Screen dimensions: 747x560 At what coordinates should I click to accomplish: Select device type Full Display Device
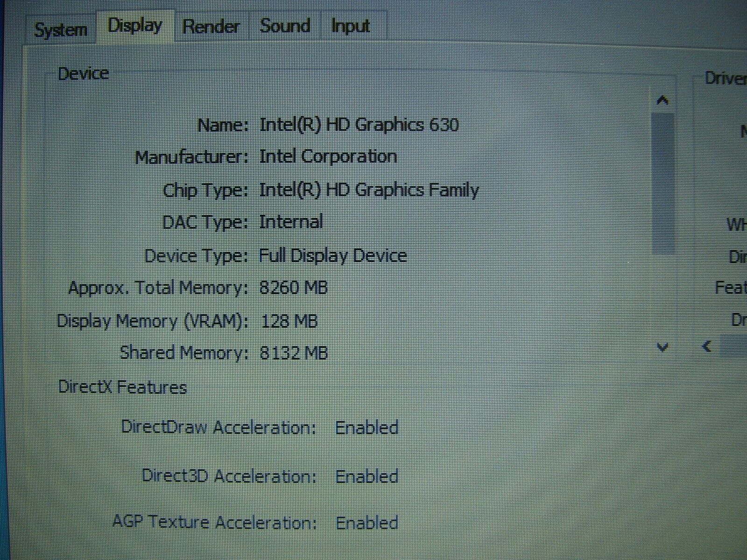pyautogui.click(x=333, y=255)
